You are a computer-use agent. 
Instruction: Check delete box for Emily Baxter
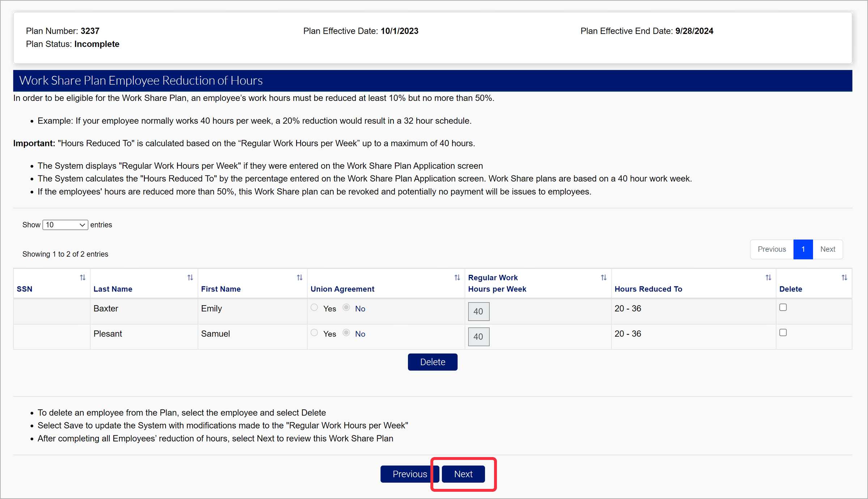click(783, 307)
